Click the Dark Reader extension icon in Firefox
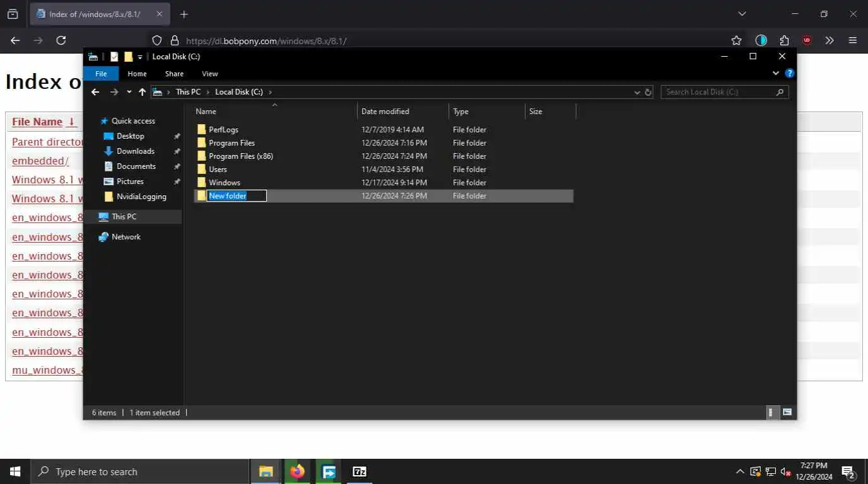The height and width of the screenshot is (484, 868). pyautogui.click(x=761, y=40)
